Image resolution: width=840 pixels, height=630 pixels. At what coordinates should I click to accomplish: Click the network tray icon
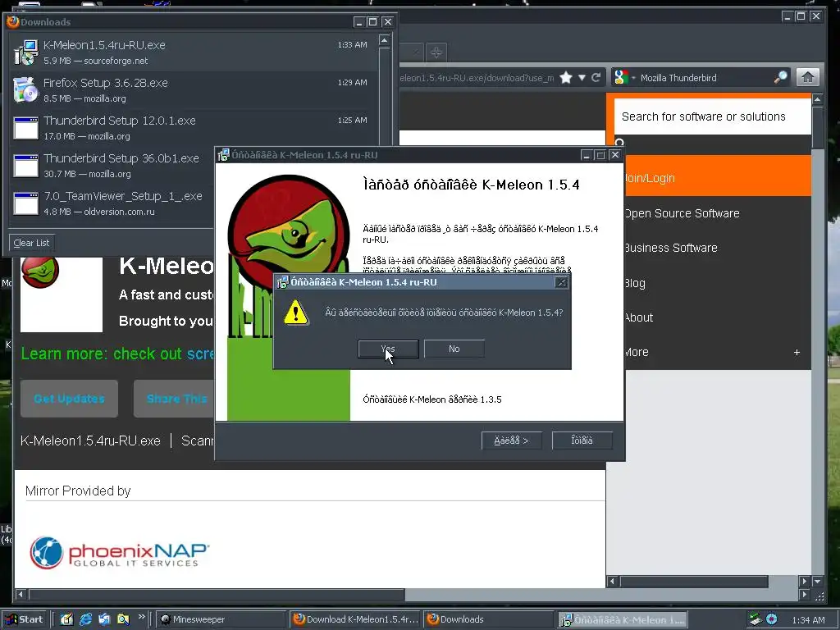(x=756, y=619)
